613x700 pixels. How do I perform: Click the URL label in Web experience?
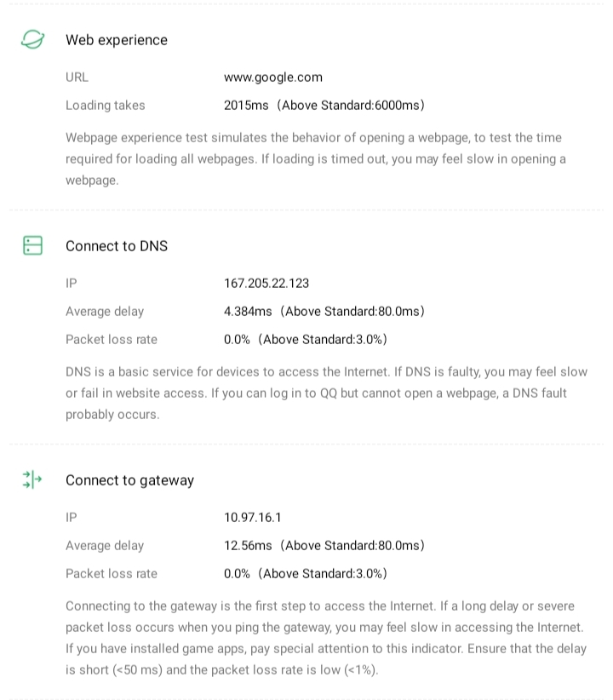coord(77,77)
